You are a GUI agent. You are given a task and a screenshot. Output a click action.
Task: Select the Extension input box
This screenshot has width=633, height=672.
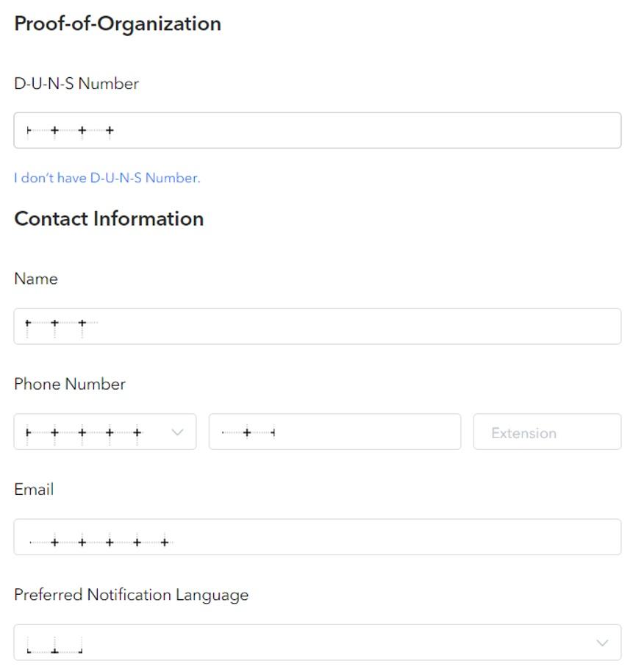click(547, 432)
